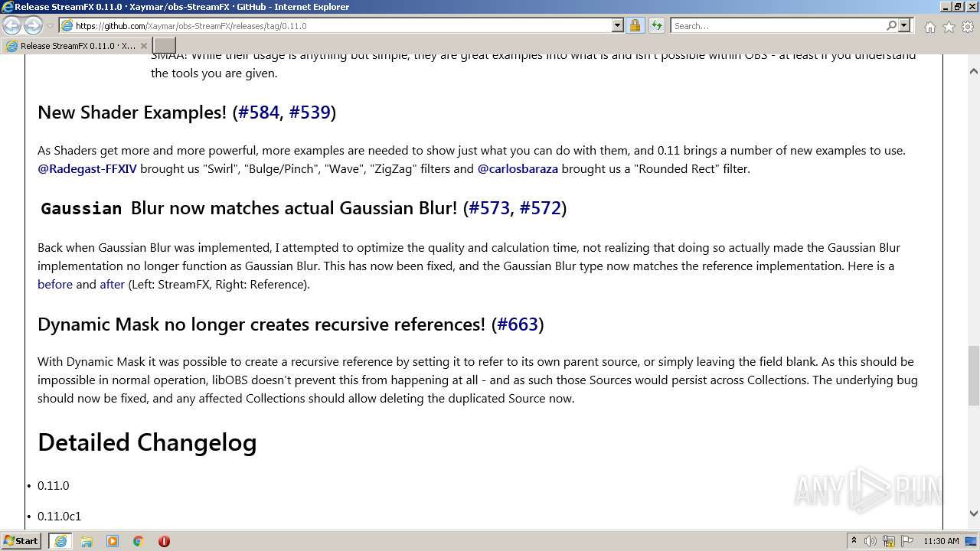Click the Show desktop button

972,541
